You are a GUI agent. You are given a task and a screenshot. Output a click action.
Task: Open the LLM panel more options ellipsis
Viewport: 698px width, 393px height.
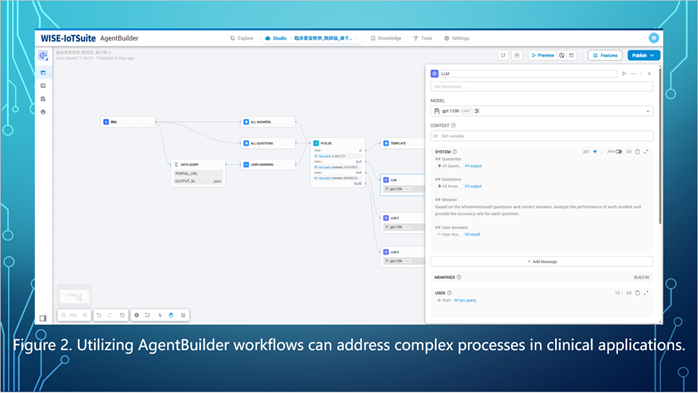633,74
